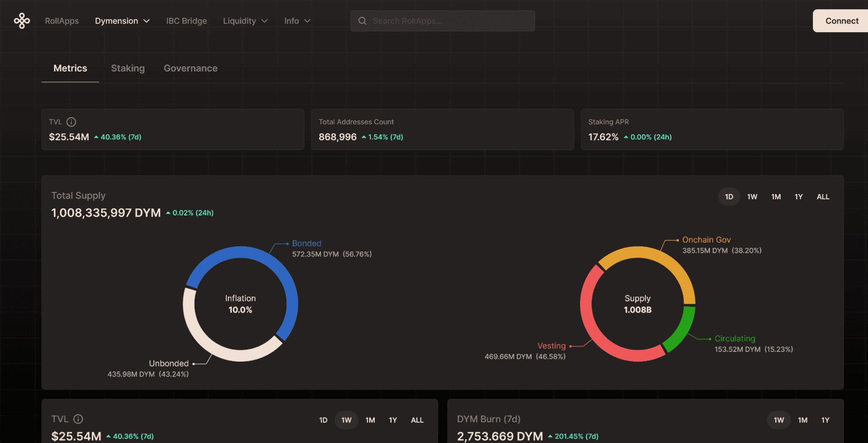Click the Staking APR 17.62% value

click(603, 137)
